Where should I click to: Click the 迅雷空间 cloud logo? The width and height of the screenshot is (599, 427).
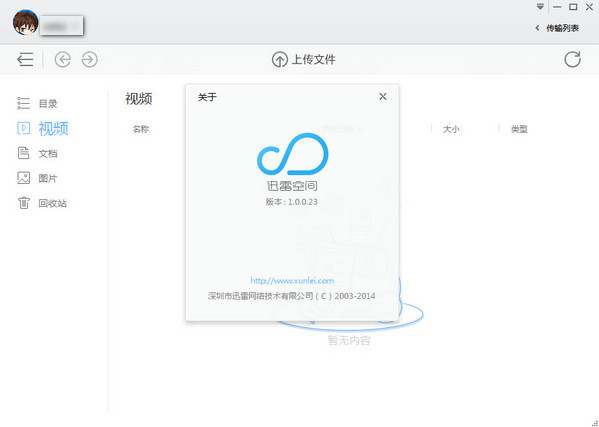293,154
